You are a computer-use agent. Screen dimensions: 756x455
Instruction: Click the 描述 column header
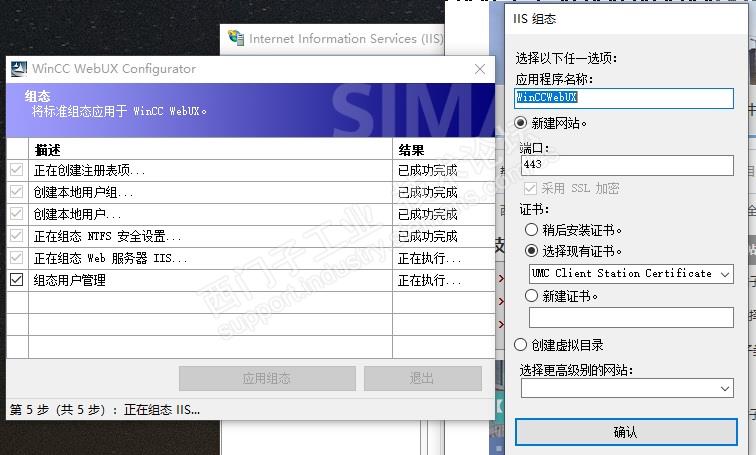coord(210,150)
